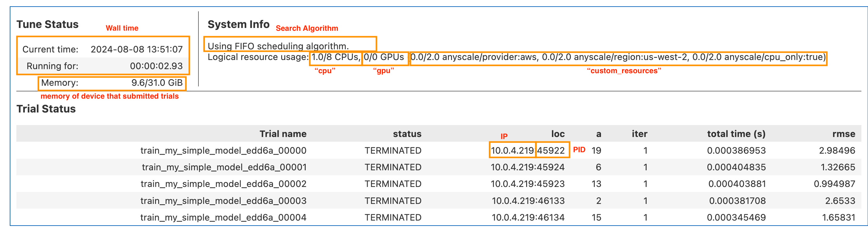Click the Memory value 9.6/31.0 GiB
Image resolution: width=868 pixels, height=230 pixels.
157,83
